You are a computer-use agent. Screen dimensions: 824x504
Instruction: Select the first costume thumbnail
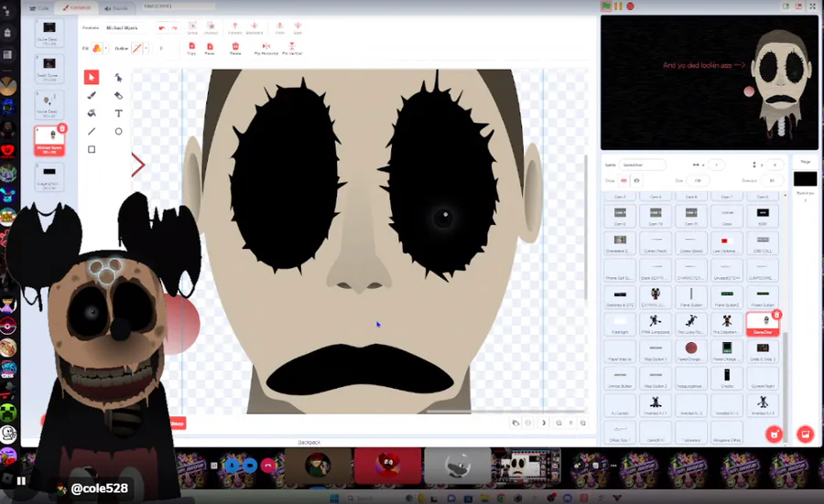[x=49, y=33]
